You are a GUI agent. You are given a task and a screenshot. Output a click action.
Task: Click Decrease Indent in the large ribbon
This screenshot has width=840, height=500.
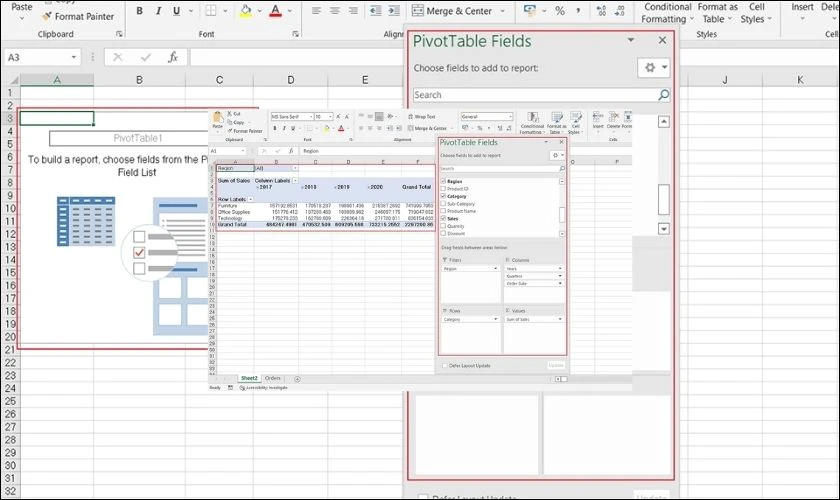[x=376, y=11]
